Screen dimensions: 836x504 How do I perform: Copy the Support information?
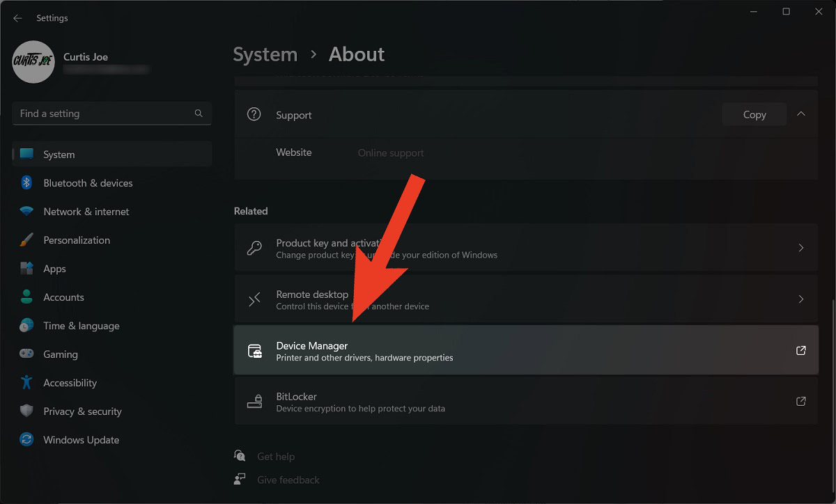click(754, 115)
